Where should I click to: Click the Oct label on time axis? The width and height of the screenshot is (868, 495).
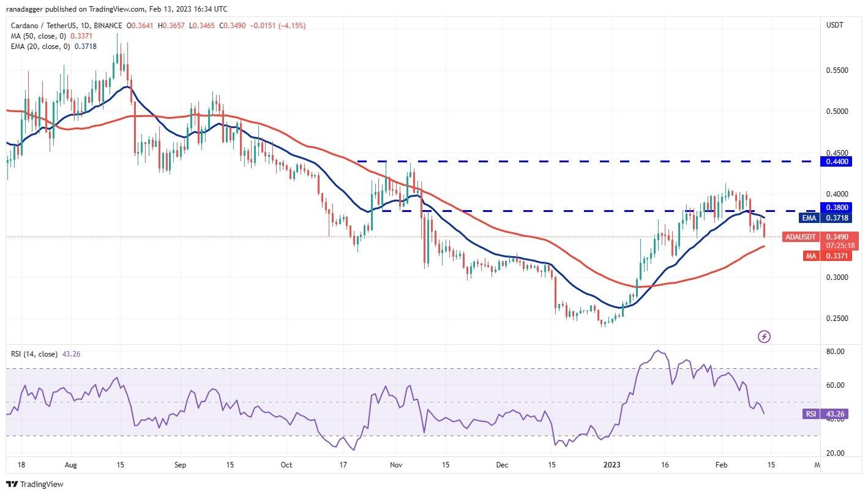[285, 465]
